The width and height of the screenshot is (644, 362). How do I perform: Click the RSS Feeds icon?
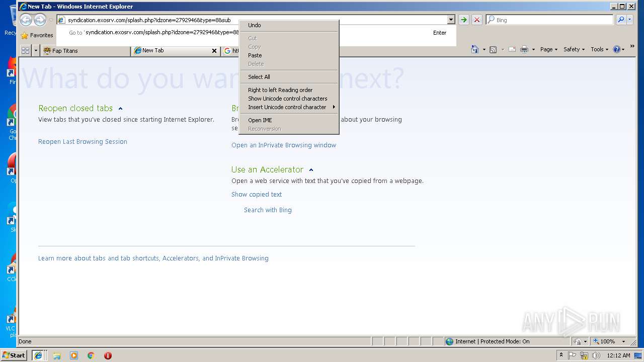[493, 49]
